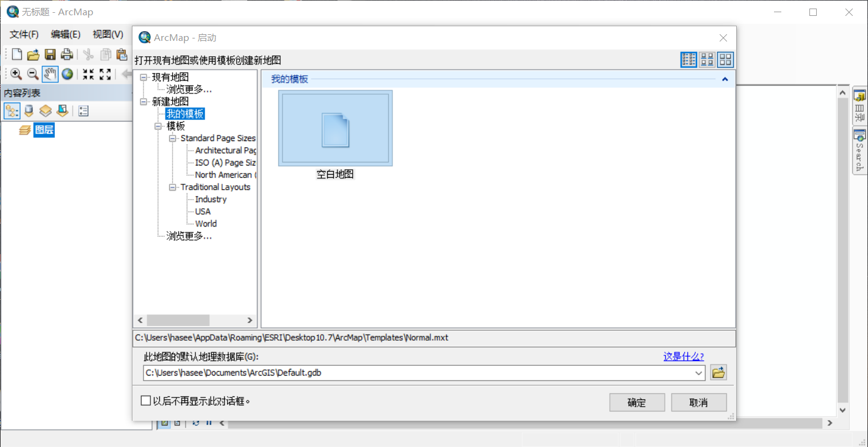Close the ArcMap 启动 dialog
868x447 pixels.
pos(723,38)
